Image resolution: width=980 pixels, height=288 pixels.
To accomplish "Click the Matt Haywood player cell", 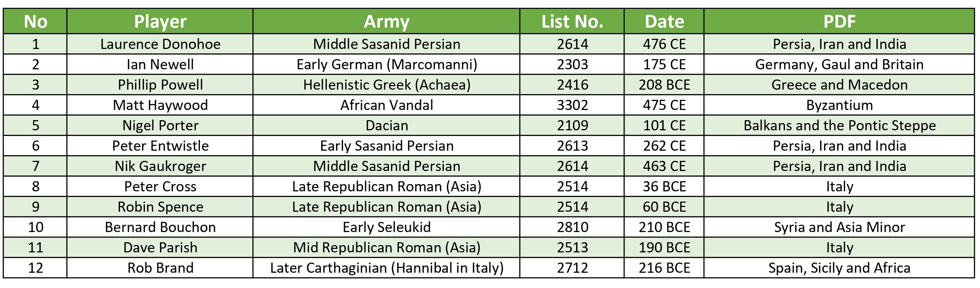I will (x=160, y=106).
